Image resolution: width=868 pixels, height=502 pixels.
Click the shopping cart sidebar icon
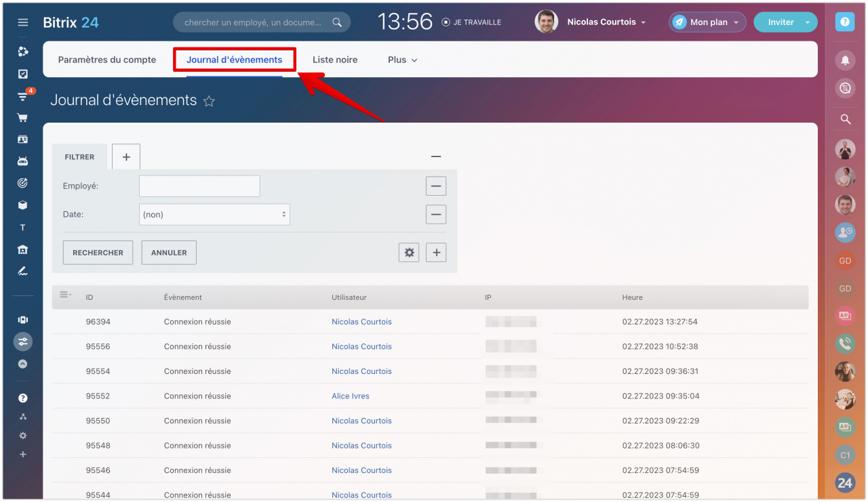point(22,118)
